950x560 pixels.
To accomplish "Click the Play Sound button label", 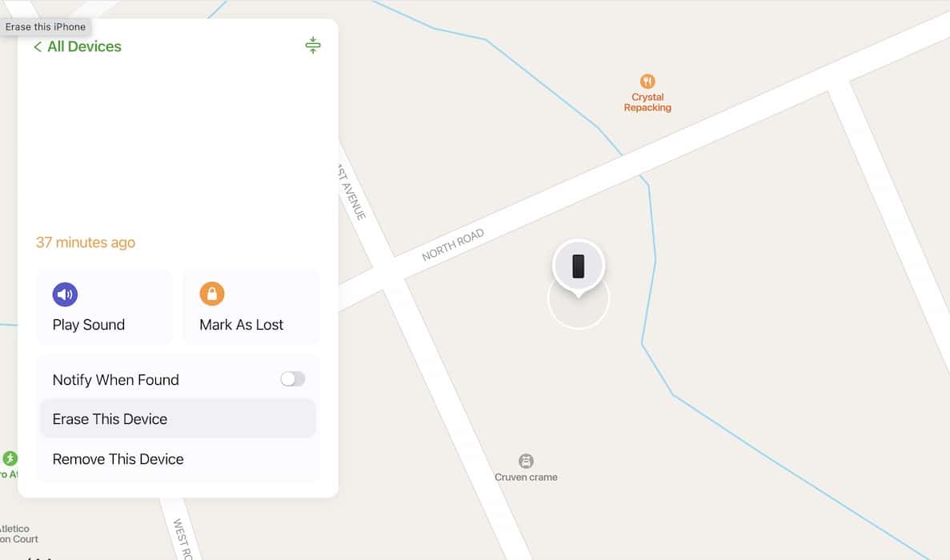I will (89, 325).
